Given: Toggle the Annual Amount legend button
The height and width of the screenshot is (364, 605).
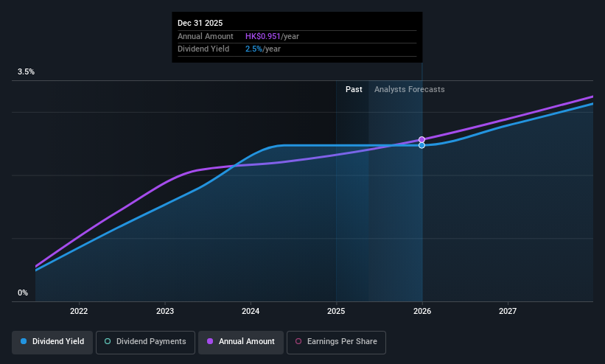Looking at the screenshot, I should point(241,342).
